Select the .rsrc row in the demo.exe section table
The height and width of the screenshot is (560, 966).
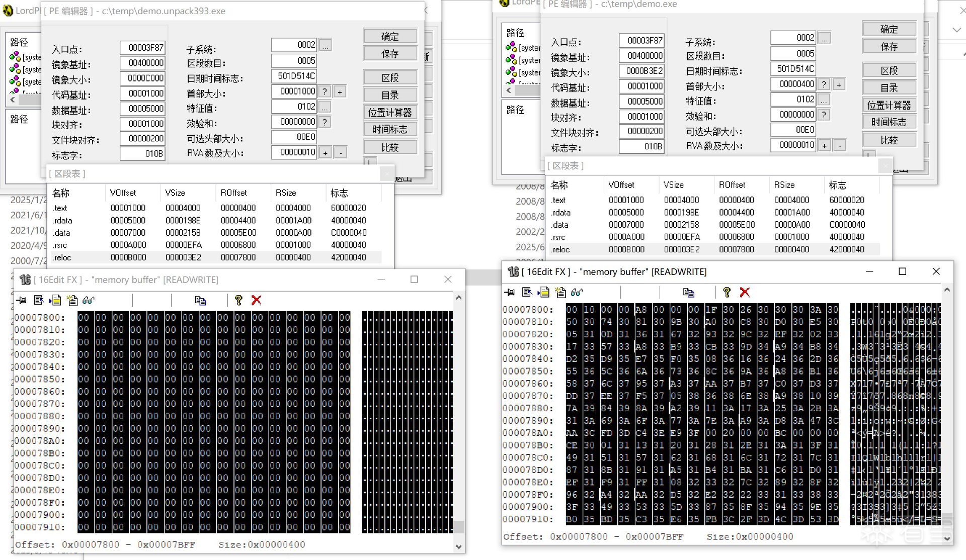[x=558, y=237]
